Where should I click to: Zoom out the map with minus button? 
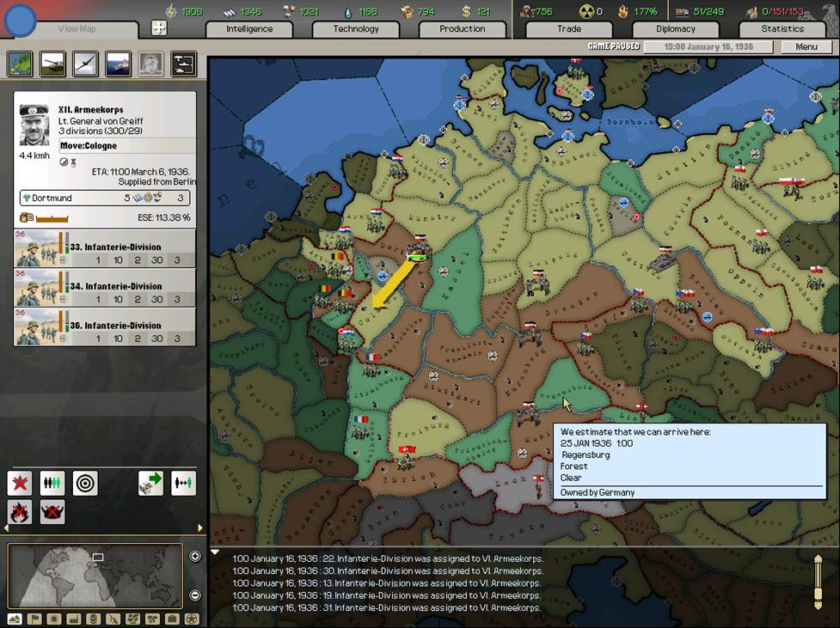pos(195,595)
